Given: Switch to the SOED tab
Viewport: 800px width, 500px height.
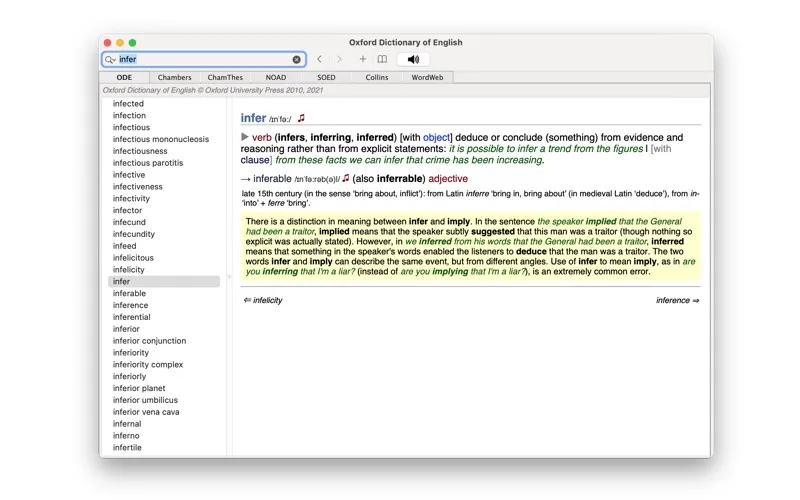Looking at the screenshot, I should pos(326,78).
